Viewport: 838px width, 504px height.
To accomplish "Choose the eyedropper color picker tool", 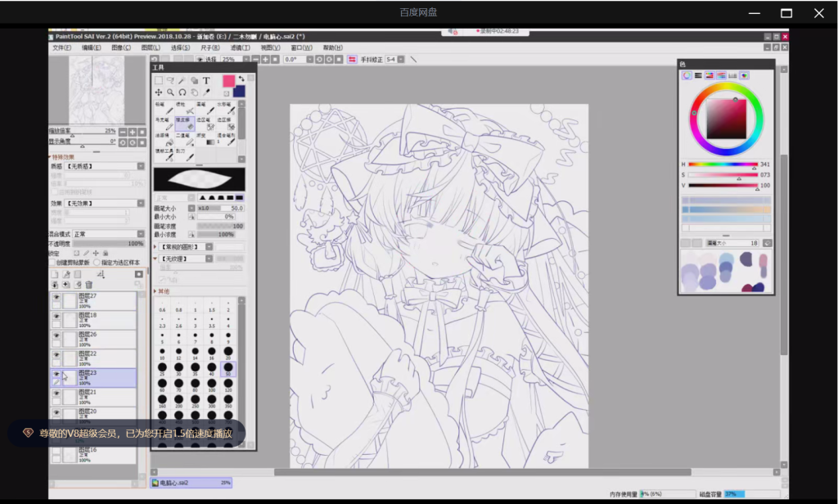I will tap(206, 92).
